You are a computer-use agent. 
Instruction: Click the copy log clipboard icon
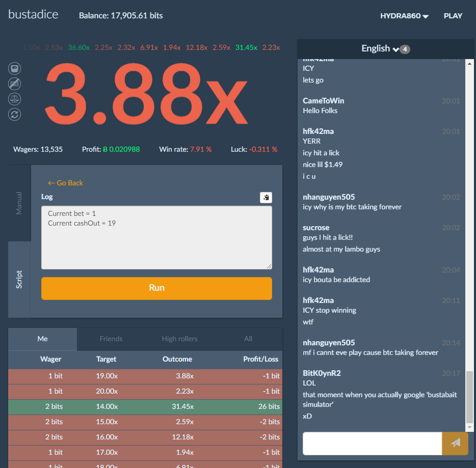(x=266, y=198)
